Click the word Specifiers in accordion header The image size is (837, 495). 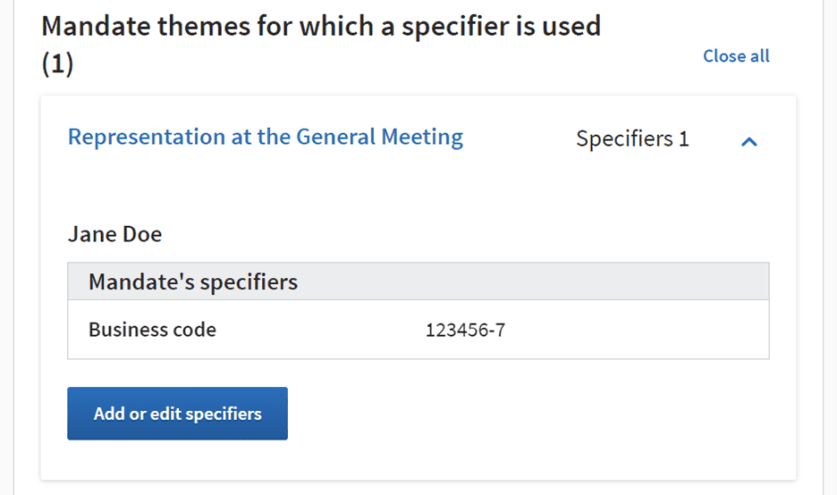[622, 138]
